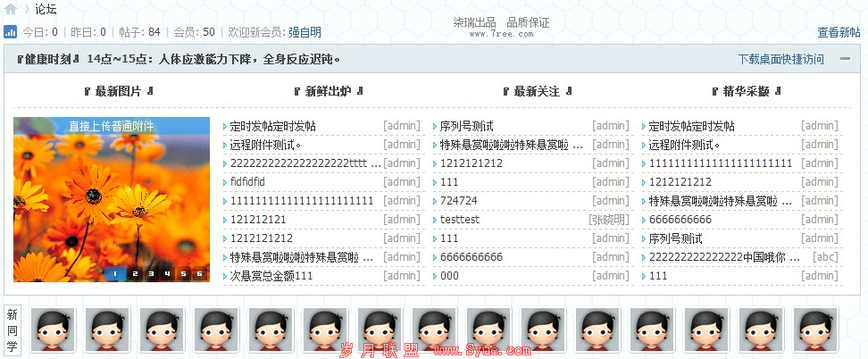Open the forum statistics chart icon
Screen dimensions: 868x359
(x=11, y=31)
